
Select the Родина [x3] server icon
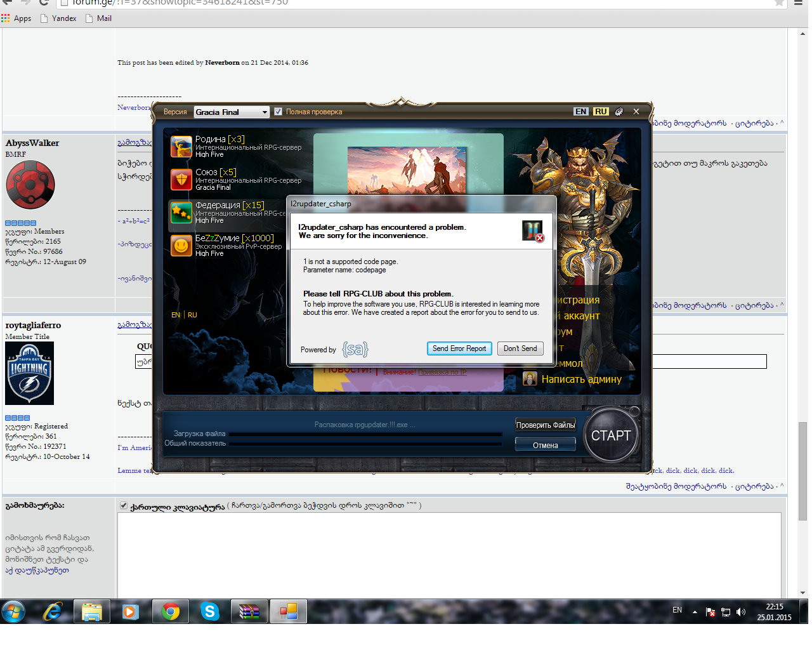(x=181, y=147)
